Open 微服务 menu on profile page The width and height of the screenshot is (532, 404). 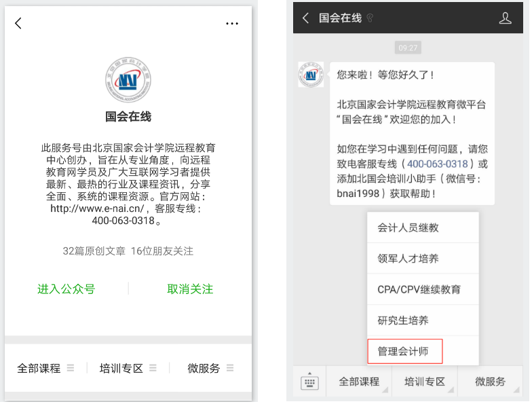tap(210, 368)
